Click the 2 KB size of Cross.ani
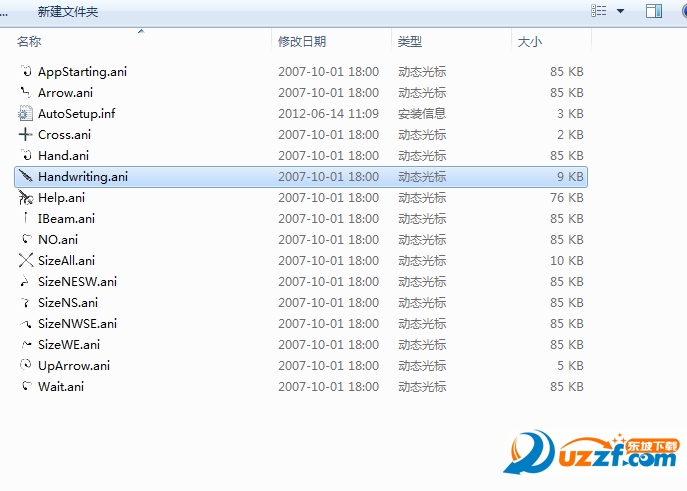The image size is (687, 491). pyautogui.click(x=570, y=134)
